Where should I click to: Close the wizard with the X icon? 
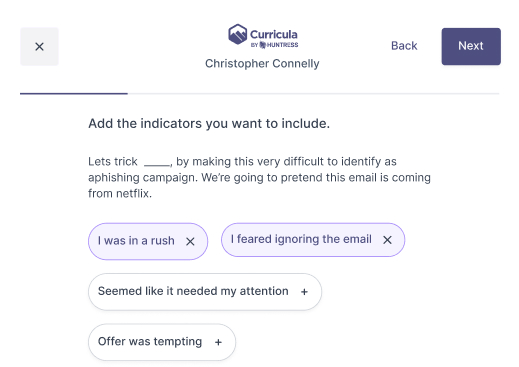point(39,47)
